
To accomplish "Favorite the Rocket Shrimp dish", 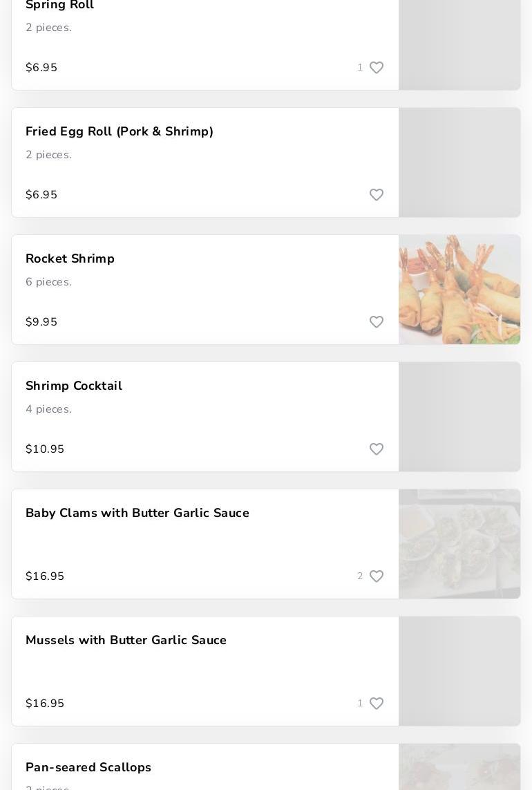I will click(377, 322).
